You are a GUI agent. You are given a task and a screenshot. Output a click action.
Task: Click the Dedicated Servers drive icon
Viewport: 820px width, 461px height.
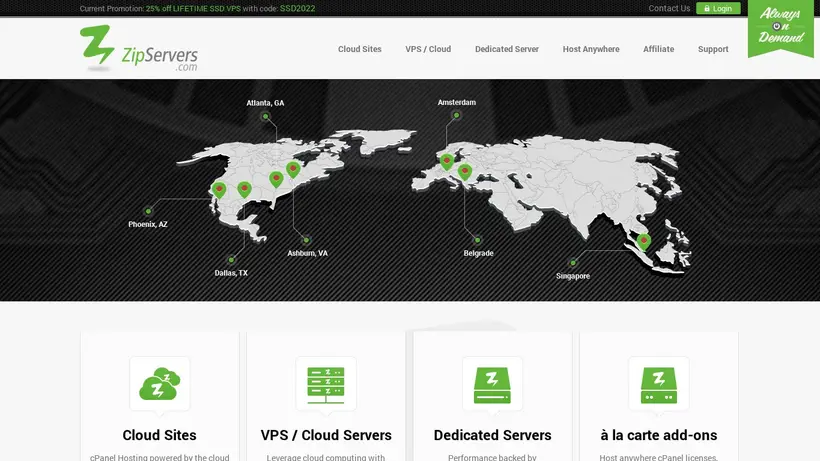click(x=492, y=385)
